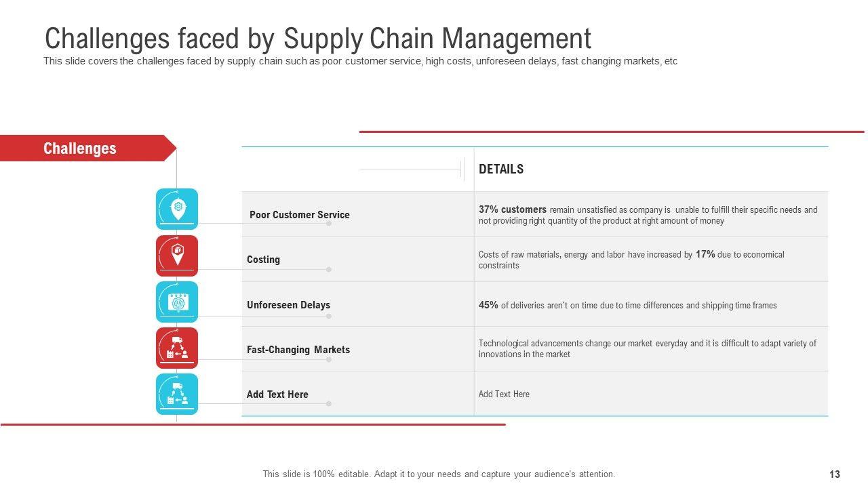Click the bottom blue truck icon in the icon column

pos(177,394)
